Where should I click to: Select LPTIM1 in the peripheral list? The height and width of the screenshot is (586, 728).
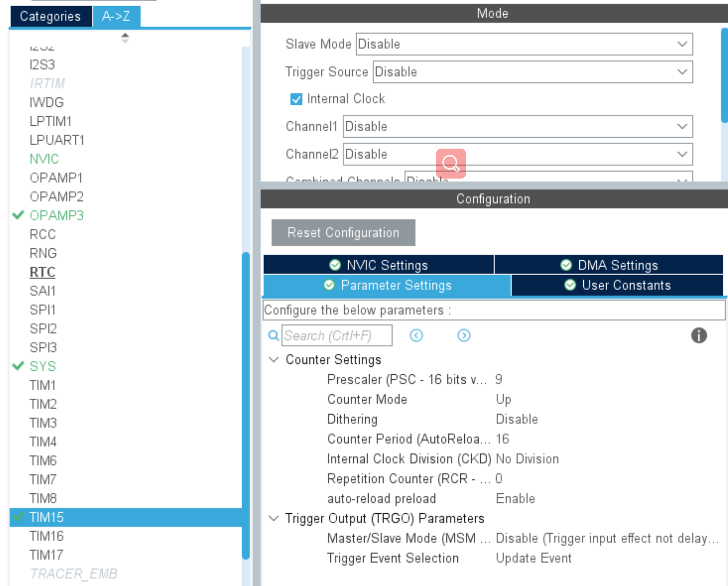(50, 121)
